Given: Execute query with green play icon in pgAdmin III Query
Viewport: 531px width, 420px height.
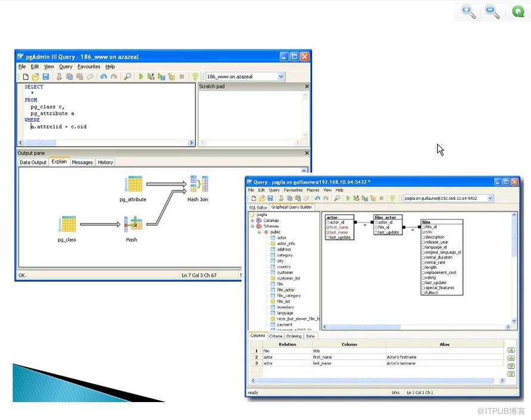Looking at the screenshot, I should point(141,77).
